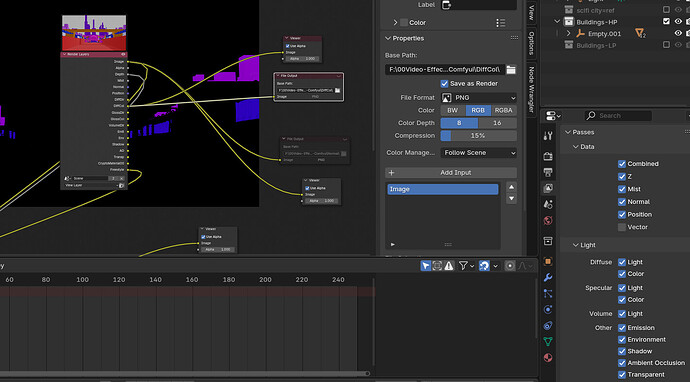Open the Collection properties tab

click(548, 241)
